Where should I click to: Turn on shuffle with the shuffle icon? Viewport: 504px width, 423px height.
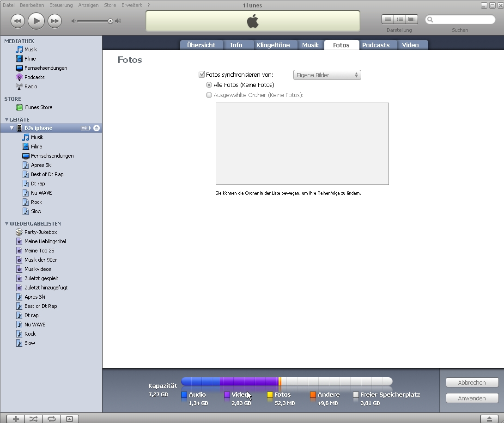tap(33, 419)
